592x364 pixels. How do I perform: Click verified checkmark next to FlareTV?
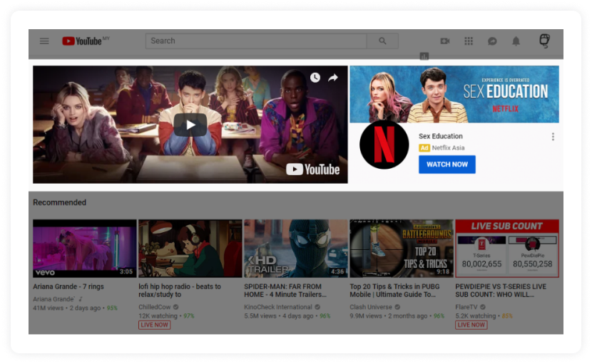(483, 307)
